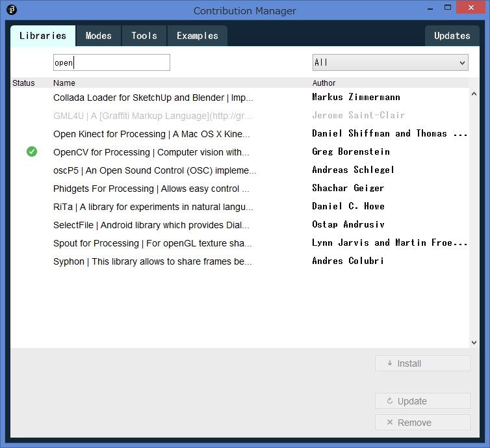Minimize the Contribution Manager window
This screenshot has height=448, width=490.
click(430, 8)
